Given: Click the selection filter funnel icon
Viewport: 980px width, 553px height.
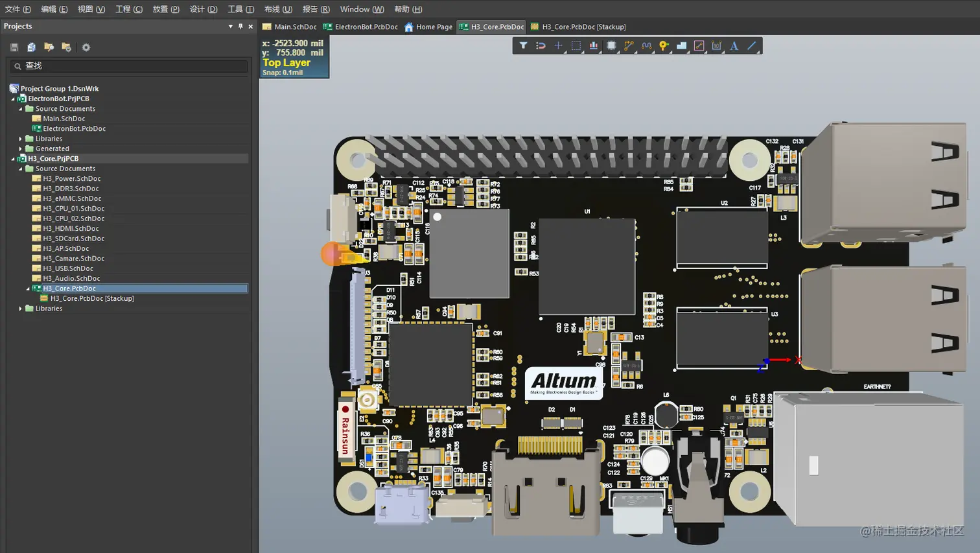Looking at the screenshot, I should click(523, 46).
